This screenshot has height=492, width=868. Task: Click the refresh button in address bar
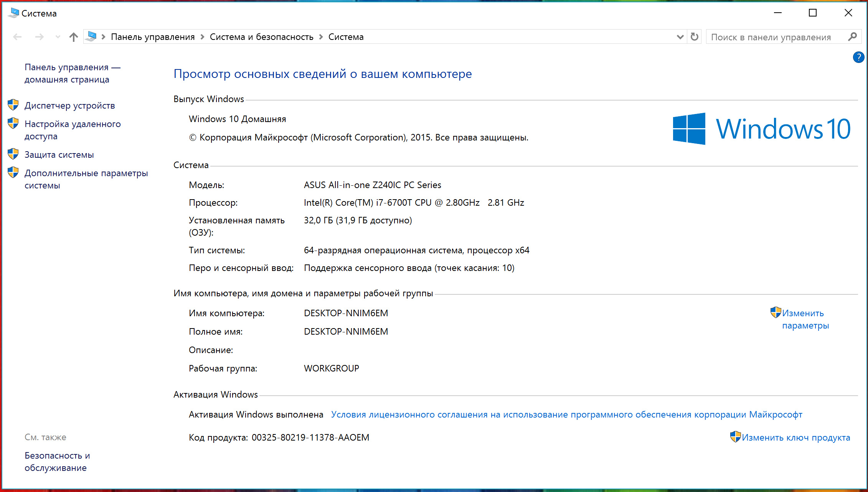694,37
